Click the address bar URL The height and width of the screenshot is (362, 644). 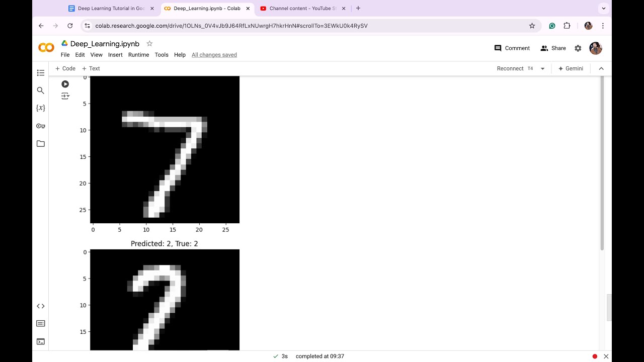(x=231, y=26)
